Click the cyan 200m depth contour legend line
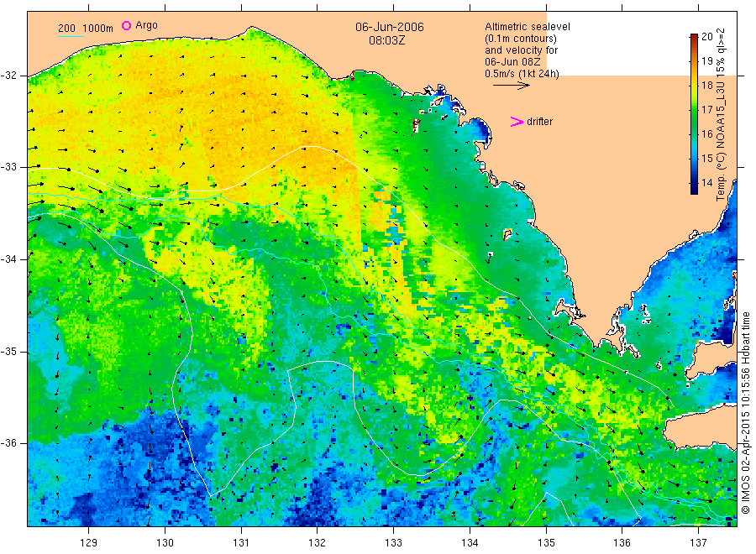This screenshot has width=756, height=554. pyautogui.click(x=71, y=36)
